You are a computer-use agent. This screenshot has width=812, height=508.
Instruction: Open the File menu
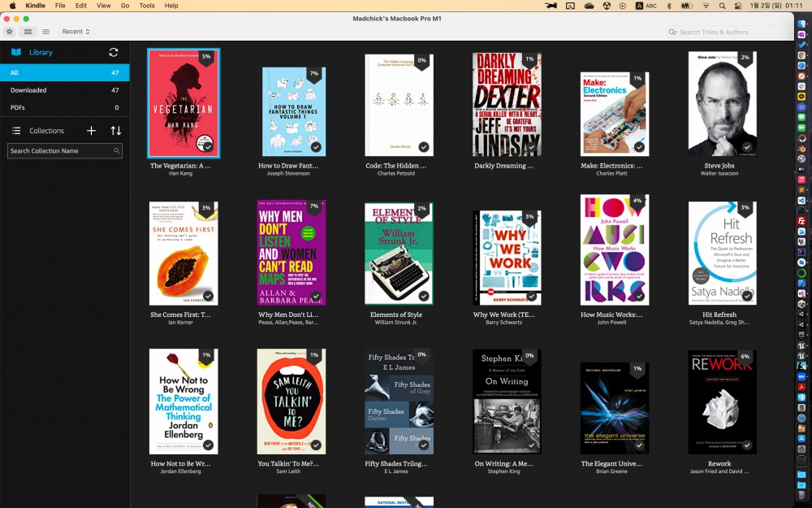click(60, 6)
